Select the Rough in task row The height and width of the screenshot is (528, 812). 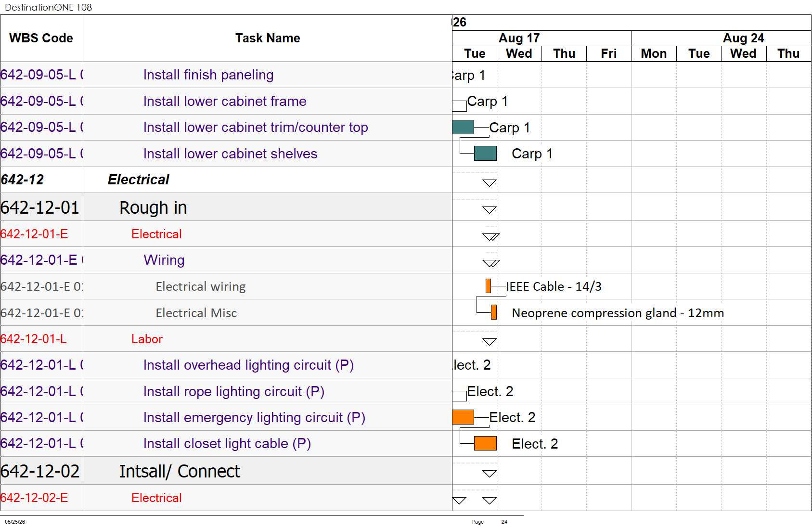pyautogui.click(x=226, y=207)
